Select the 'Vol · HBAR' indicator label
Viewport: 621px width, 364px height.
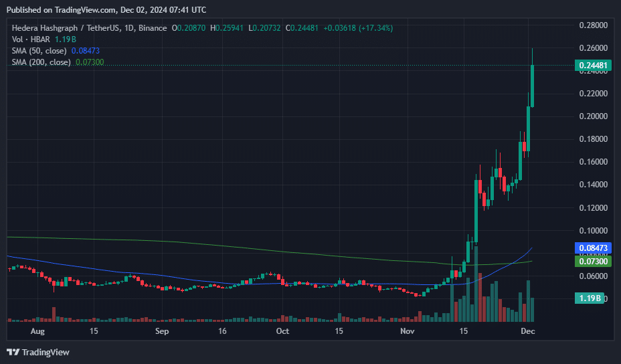tap(31, 39)
